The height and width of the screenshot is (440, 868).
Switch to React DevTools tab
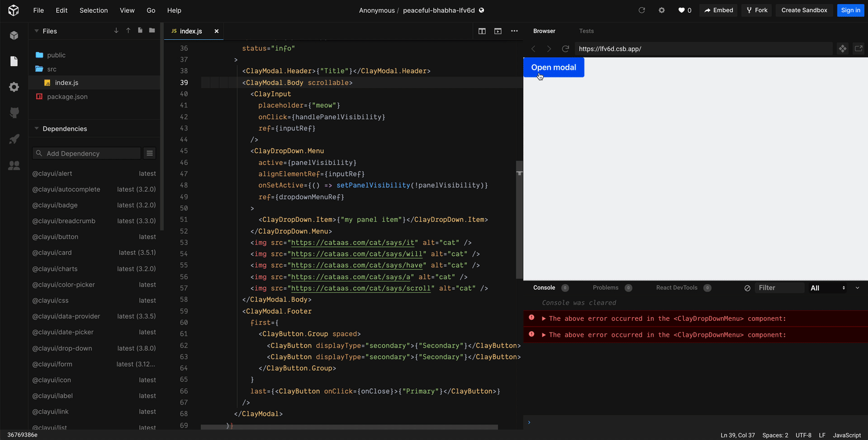click(x=677, y=288)
